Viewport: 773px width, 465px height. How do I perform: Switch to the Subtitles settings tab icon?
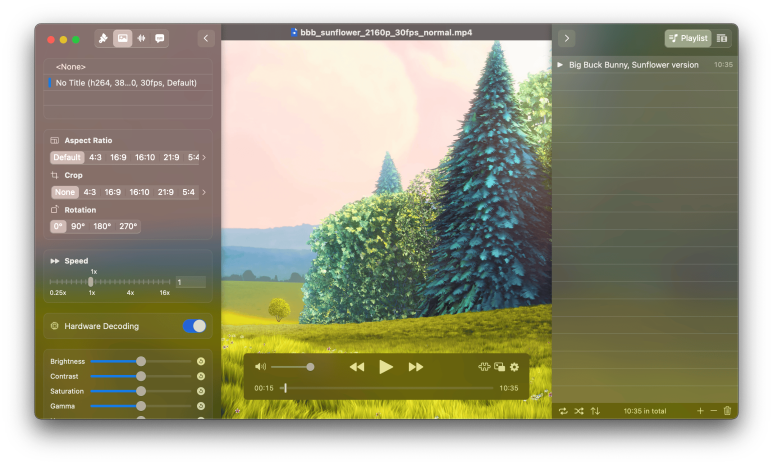tap(160, 38)
